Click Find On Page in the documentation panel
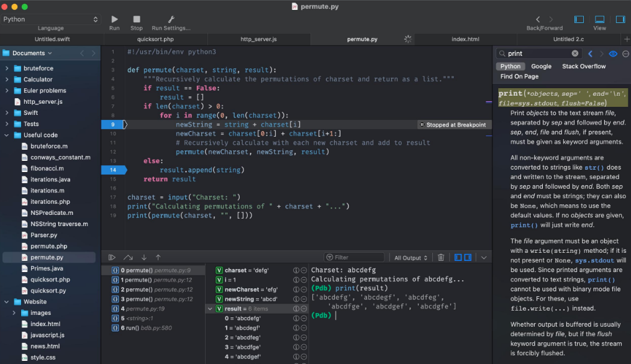Viewport: 631px width, 364px height. pyautogui.click(x=519, y=76)
